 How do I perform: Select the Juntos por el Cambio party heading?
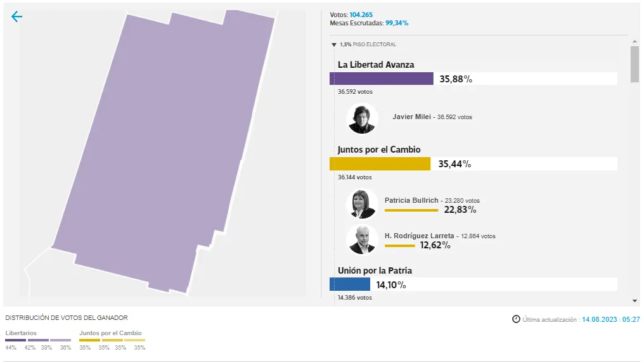(x=379, y=150)
